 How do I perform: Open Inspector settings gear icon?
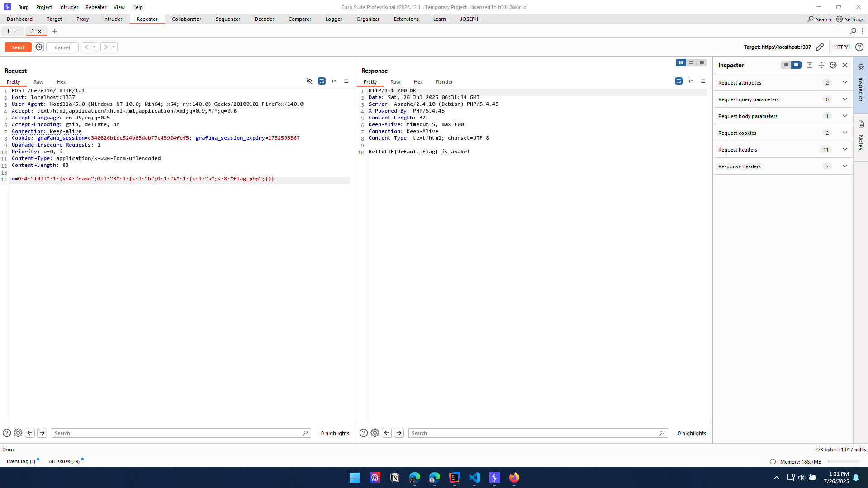click(x=833, y=65)
